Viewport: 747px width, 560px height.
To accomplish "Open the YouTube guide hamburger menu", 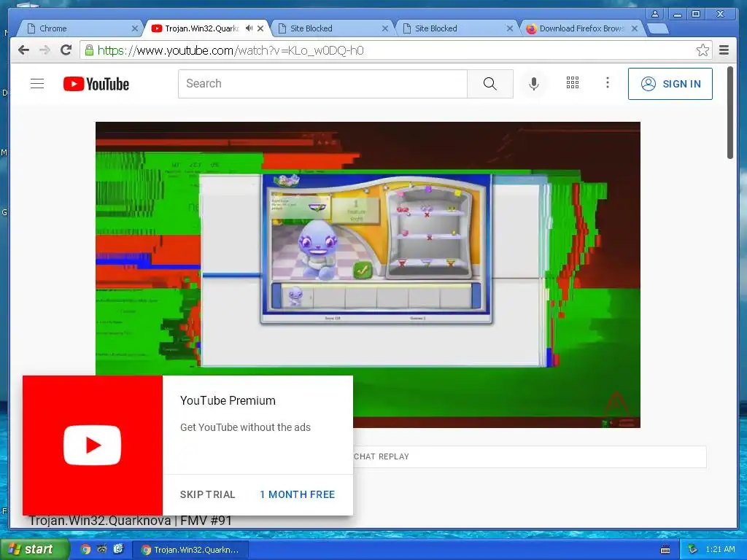I will 37,84.
